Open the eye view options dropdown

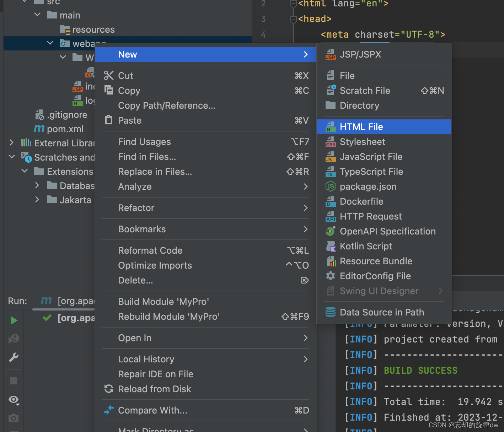click(x=14, y=400)
